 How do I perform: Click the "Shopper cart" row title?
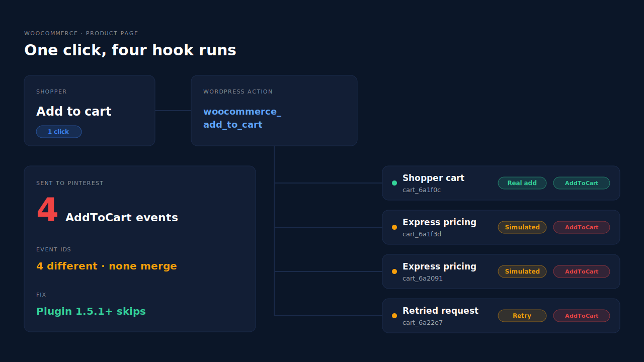pos(433,178)
